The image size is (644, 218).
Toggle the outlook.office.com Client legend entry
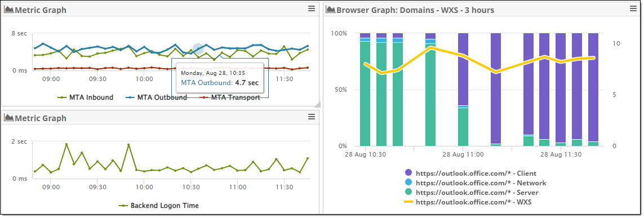(x=470, y=173)
